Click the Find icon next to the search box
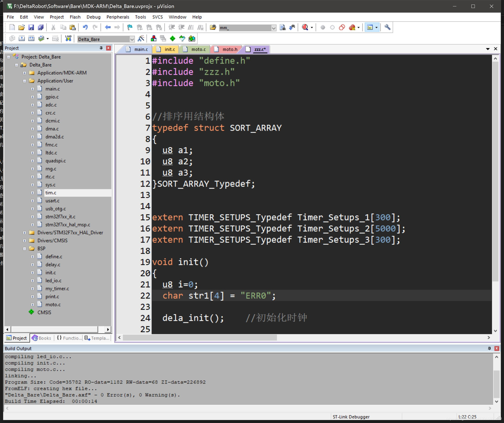The width and height of the screenshot is (504, 423). coord(283,27)
